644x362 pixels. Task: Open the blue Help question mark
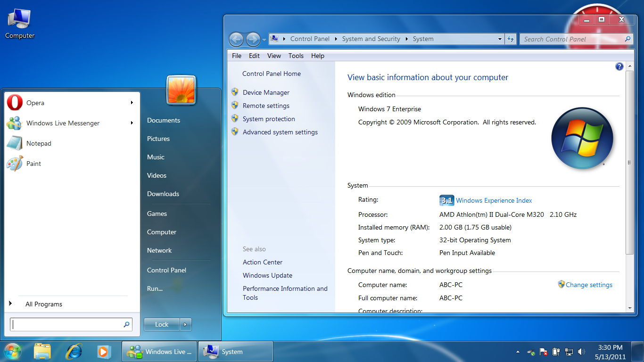619,66
